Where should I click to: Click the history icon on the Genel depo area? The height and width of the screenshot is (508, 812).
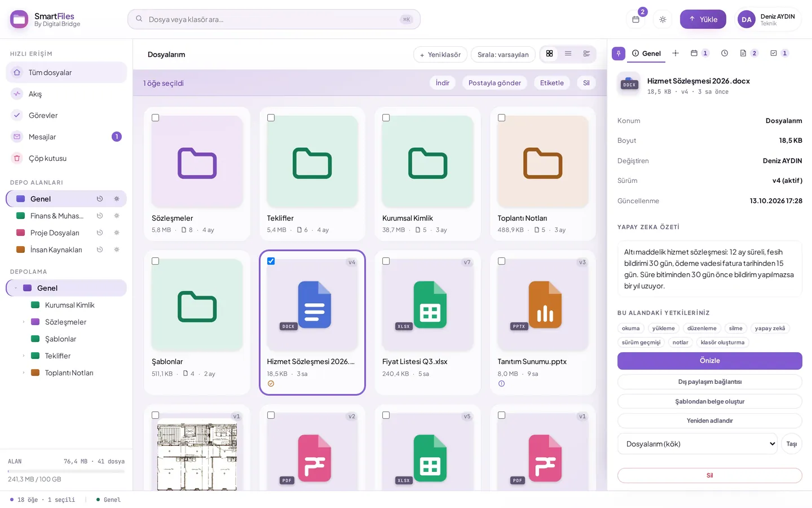[x=100, y=199]
